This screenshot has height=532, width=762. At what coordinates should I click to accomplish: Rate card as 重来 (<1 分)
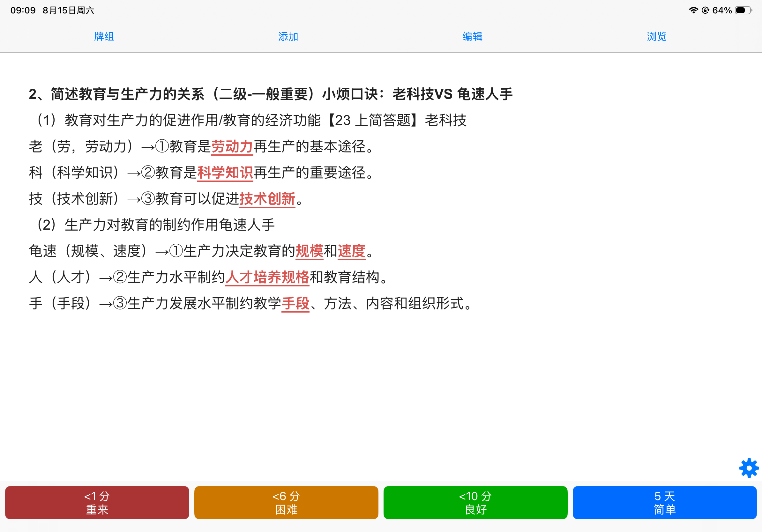(97, 502)
